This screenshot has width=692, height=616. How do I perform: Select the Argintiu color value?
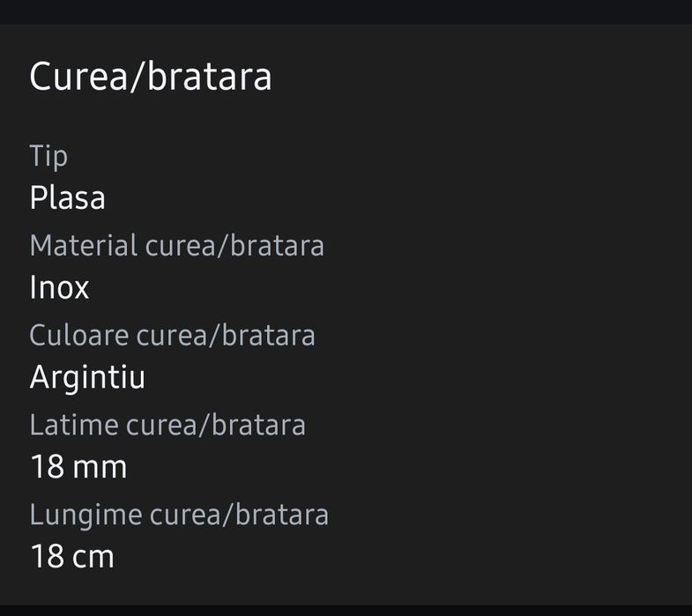pos(87,377)
